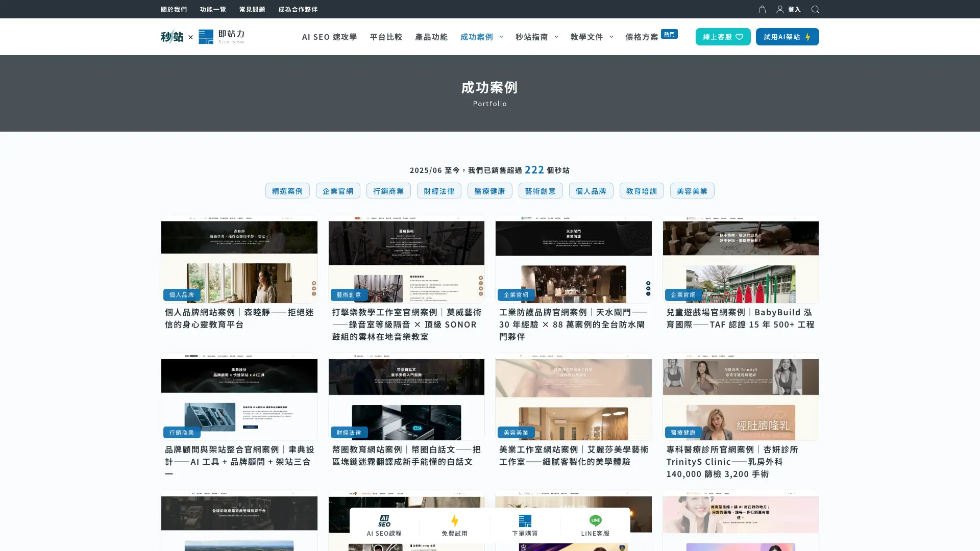Click the 秒站 × 即站力 Site Now logo
The image size is (980, 551).
(x=203, y=36)
